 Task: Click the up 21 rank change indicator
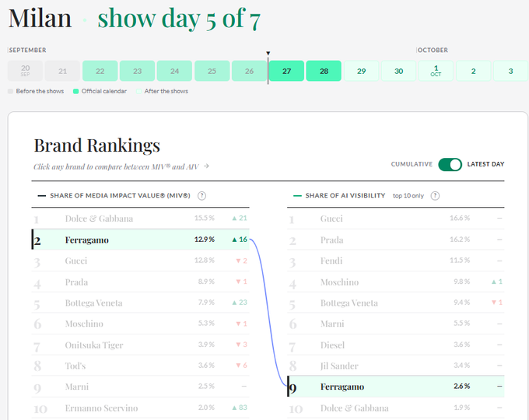[x=240, y=218]
